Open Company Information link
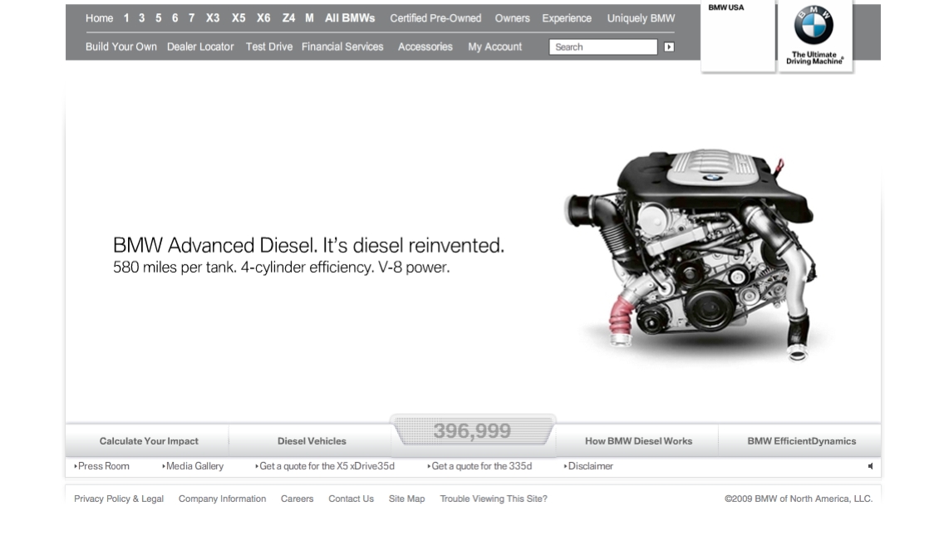This screenshot has width=944, height=560. click(222, 499)
